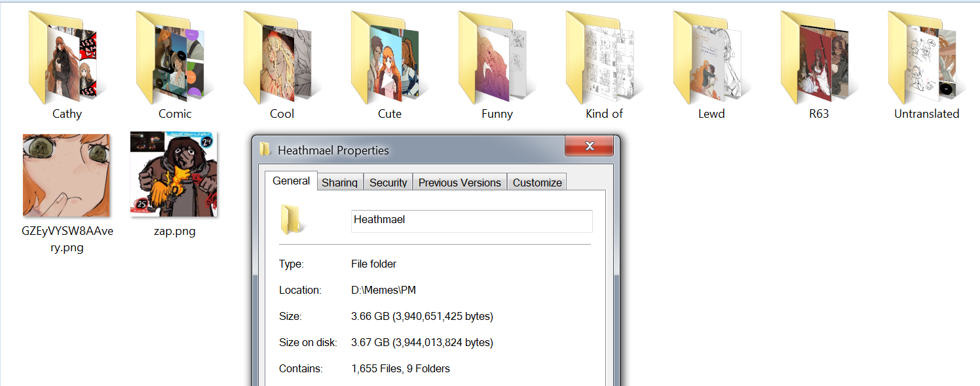The height and width of the screenshot is (386, 980).
Task: Click the Cathy folder label
Action: tap(67, 114)
